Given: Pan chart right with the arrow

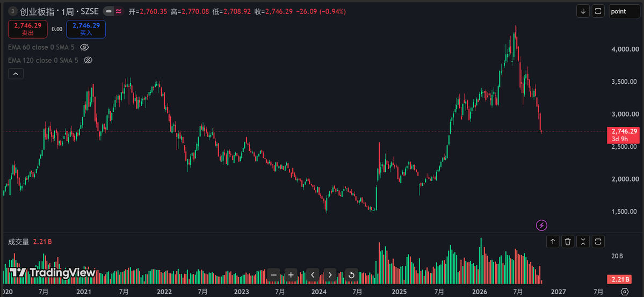Looking at the screenshot, I should (330, 275).
